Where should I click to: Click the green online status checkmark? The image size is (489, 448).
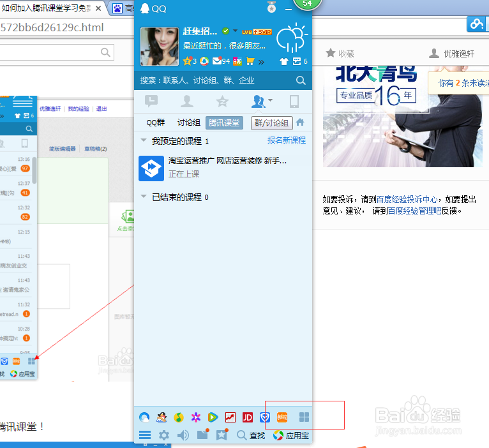pyautogui.click(x=225, y=31)
